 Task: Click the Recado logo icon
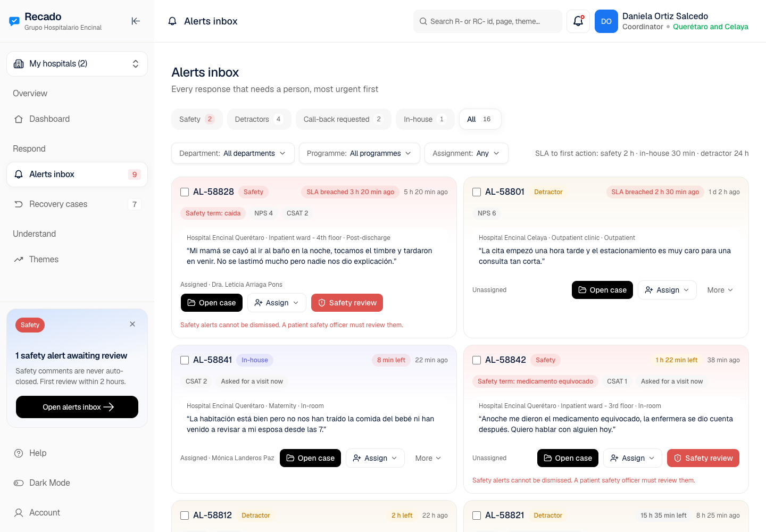tap(14, 21)
